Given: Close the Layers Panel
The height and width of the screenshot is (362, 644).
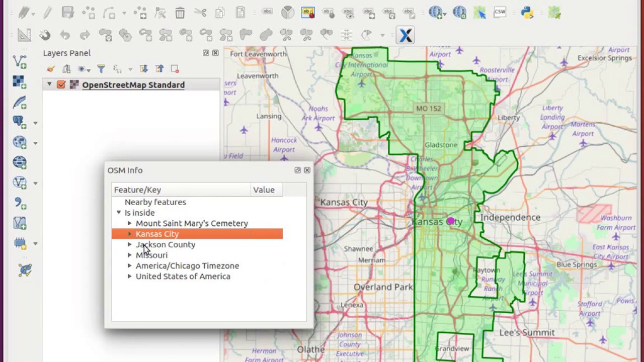Looking at the screenshot, I should pos(215,53).
